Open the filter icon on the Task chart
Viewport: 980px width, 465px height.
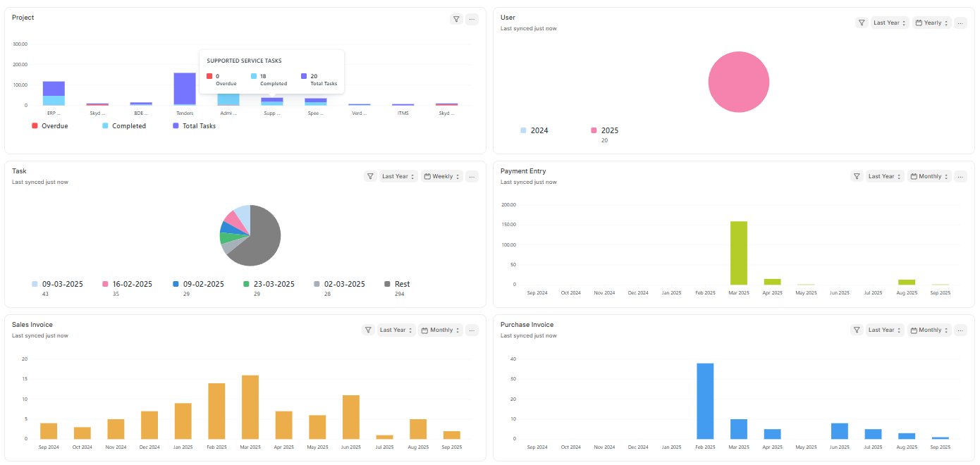tap(370, 176)
